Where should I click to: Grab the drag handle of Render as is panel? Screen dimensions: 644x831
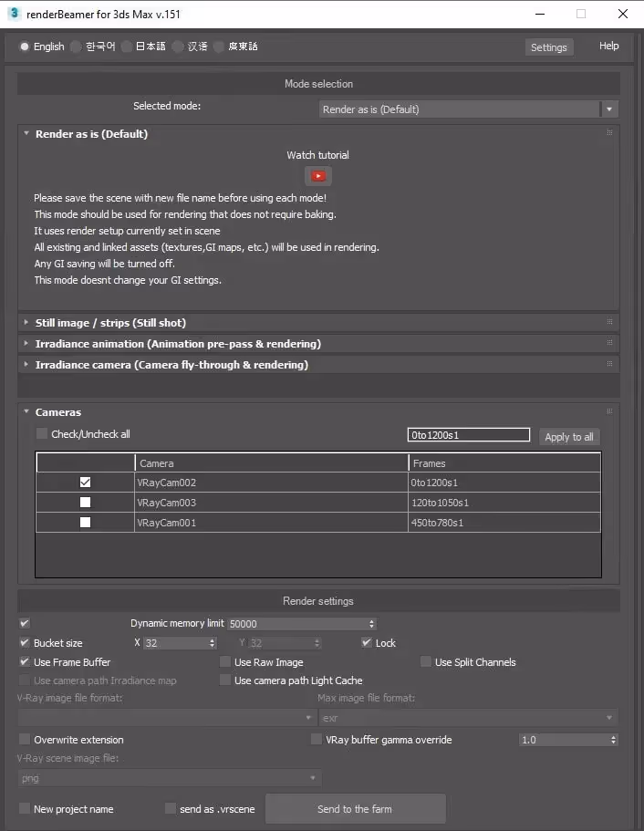click(609, 133)
